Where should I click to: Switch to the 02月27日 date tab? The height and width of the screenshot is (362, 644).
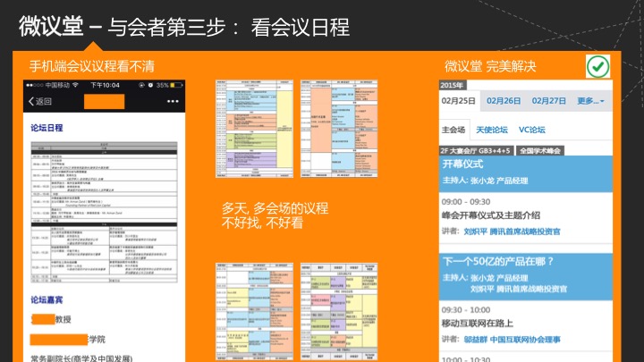pos(549,101)
